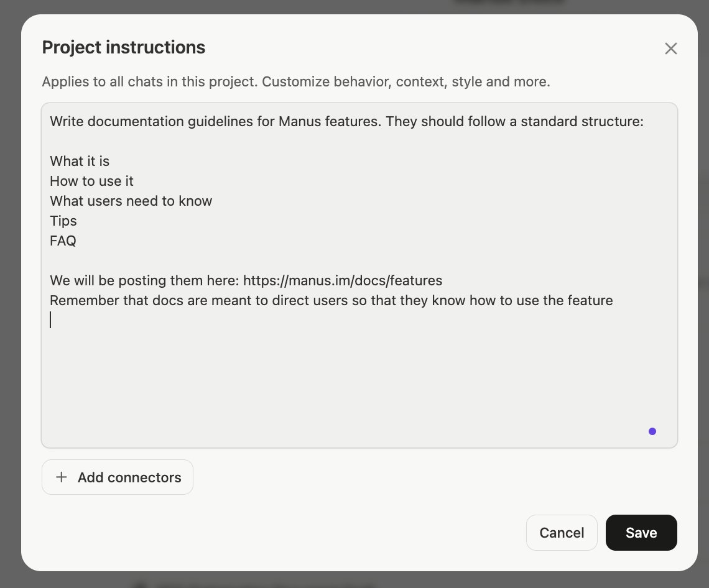The image size is (709, 588).
Task: Click the manus.im/docs/features URL text
Action: [343, 280]
